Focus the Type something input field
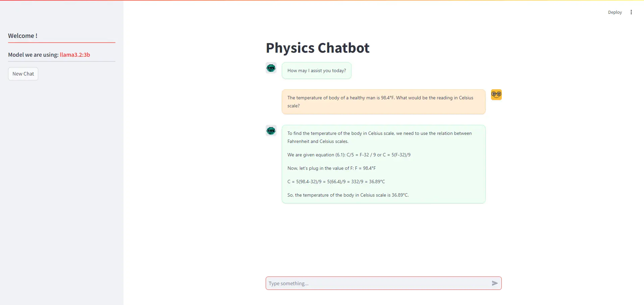The height and width of the screenshot is (305, 644). click(x=369, y=283)
